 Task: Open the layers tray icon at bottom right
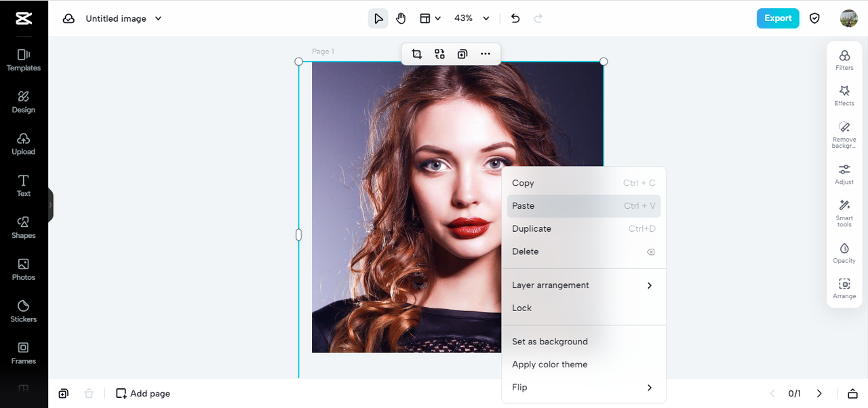(x=852, y=393)
